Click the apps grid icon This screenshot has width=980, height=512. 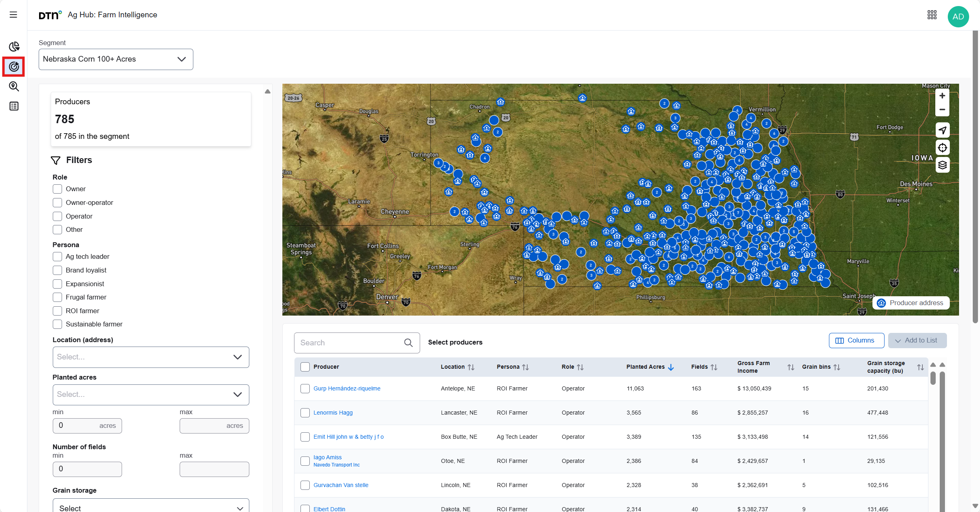point(932,15)
